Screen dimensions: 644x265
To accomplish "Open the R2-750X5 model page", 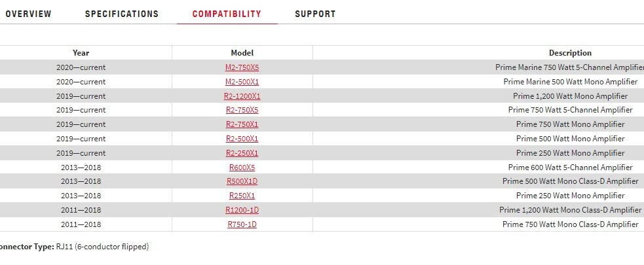I will pos(242,110).
